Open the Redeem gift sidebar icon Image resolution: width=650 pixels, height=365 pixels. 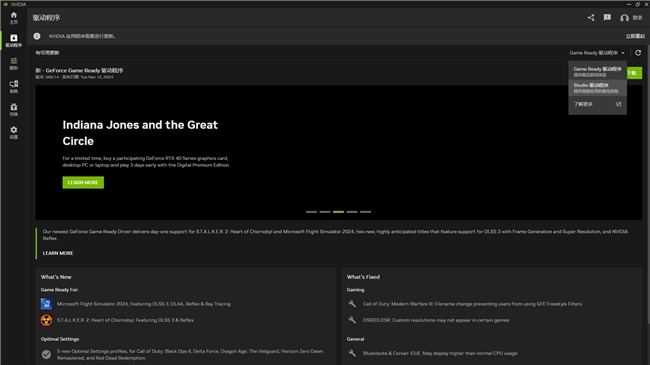14,110
